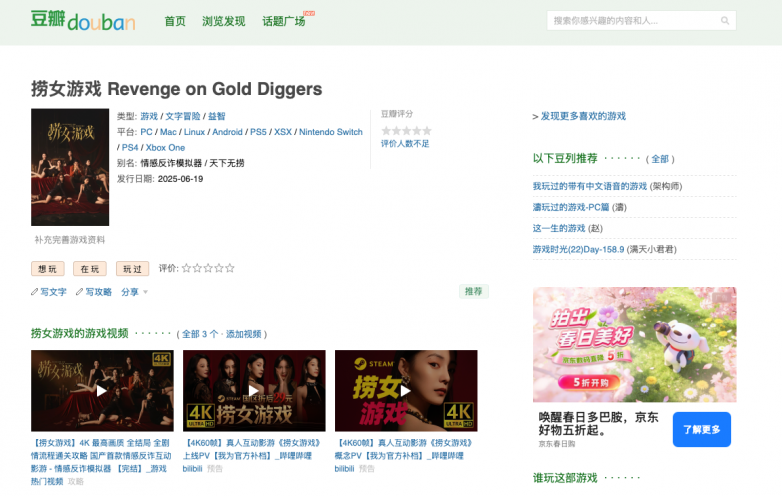The width and height of the screenshot is (782, 496).
Task: Play the third Steam 捞女游戏 video
Action: pos(406,391)
